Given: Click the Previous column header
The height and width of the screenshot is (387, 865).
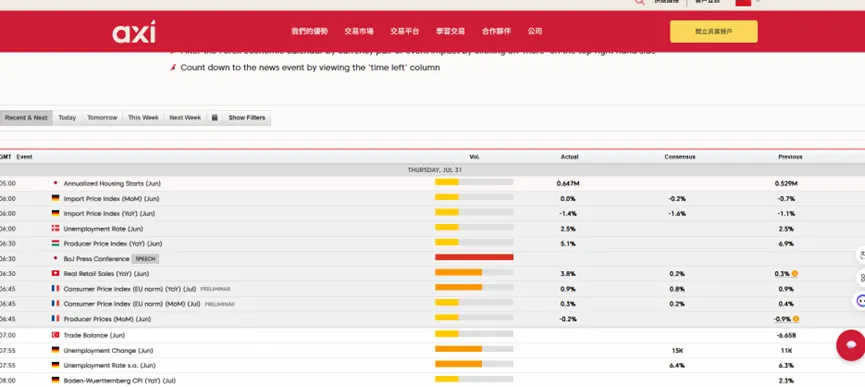Looking at the screenshot, I should click(x=790, y=157).
